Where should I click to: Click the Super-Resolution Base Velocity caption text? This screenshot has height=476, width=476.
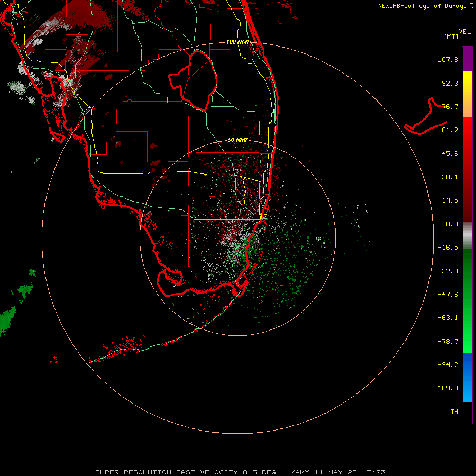coord(241,472)
